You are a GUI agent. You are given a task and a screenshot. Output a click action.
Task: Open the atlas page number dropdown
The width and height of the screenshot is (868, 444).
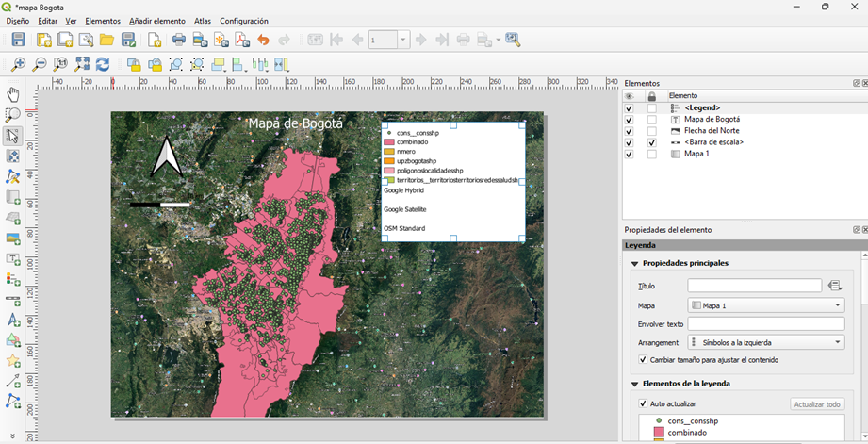[x=403, y=40]
